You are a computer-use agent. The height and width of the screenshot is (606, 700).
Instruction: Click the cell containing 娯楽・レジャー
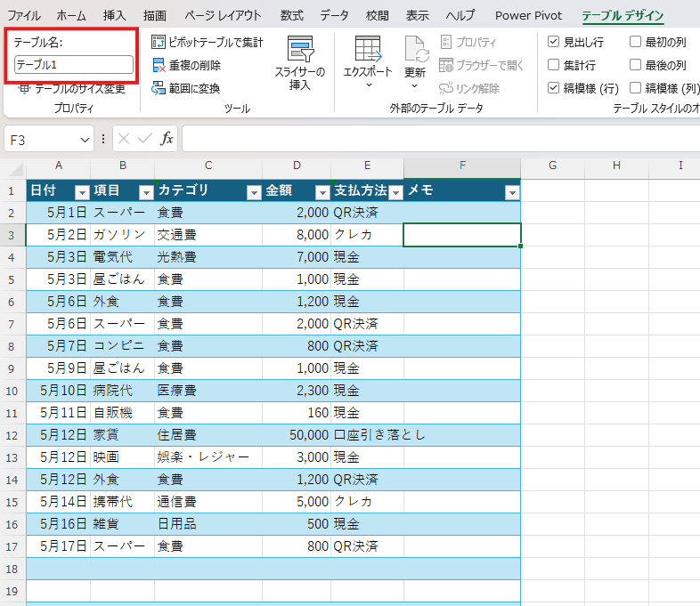[x=208, y=457]
